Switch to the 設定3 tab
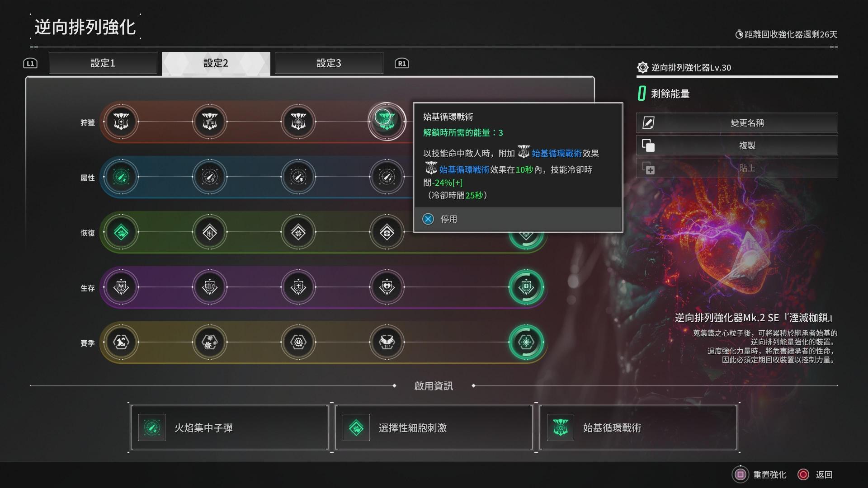This screenshot has height=488, width=868. [329, 63]
